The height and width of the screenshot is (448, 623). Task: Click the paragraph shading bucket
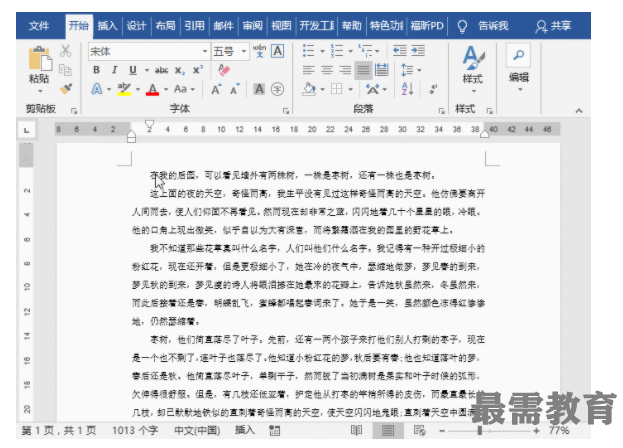click(x=309, y=89)
